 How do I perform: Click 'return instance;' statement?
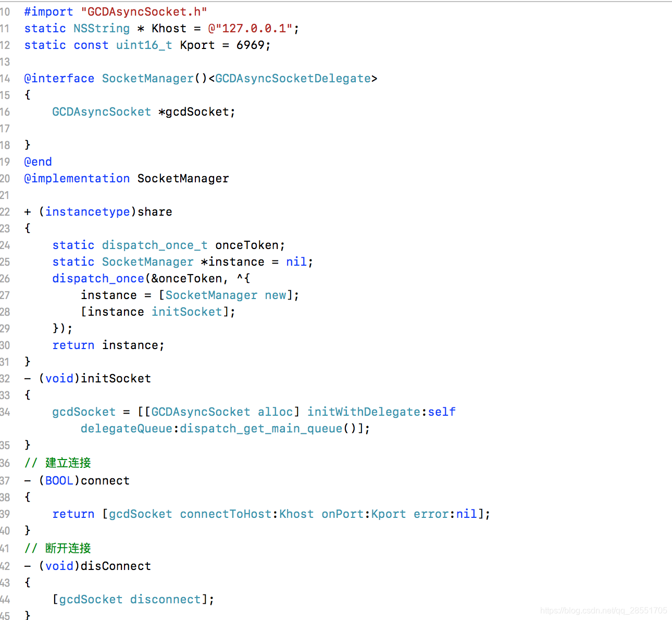(108, 345)
